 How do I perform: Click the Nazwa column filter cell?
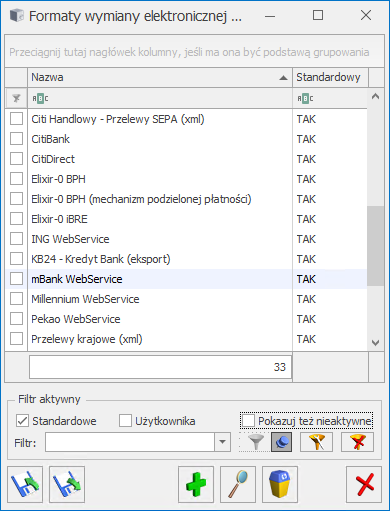click(160, 99)
